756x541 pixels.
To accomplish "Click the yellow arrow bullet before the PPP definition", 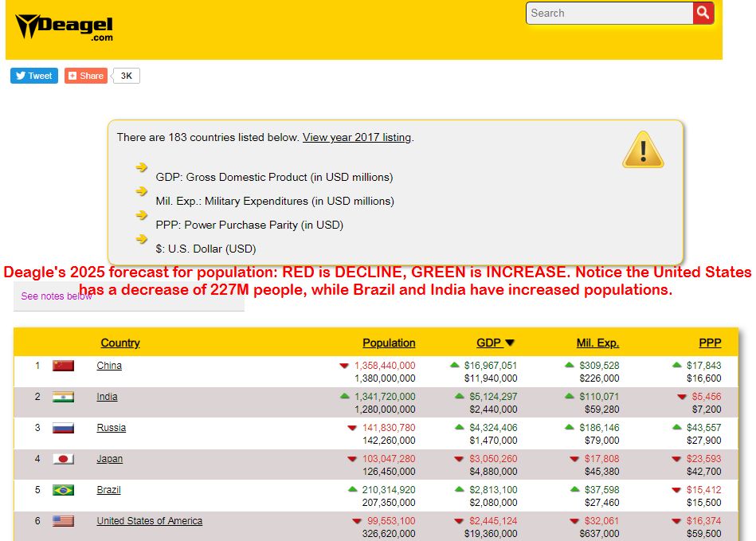I will pyautogui.click(x=141, y=215).
